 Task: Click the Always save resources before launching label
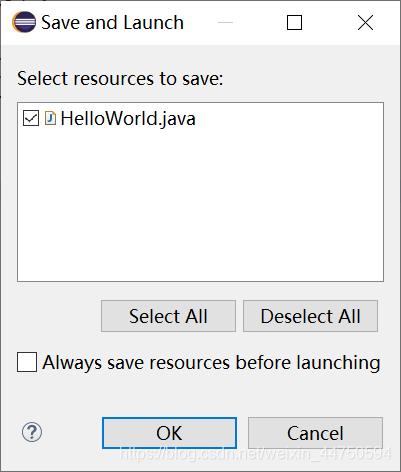[211, 363]
